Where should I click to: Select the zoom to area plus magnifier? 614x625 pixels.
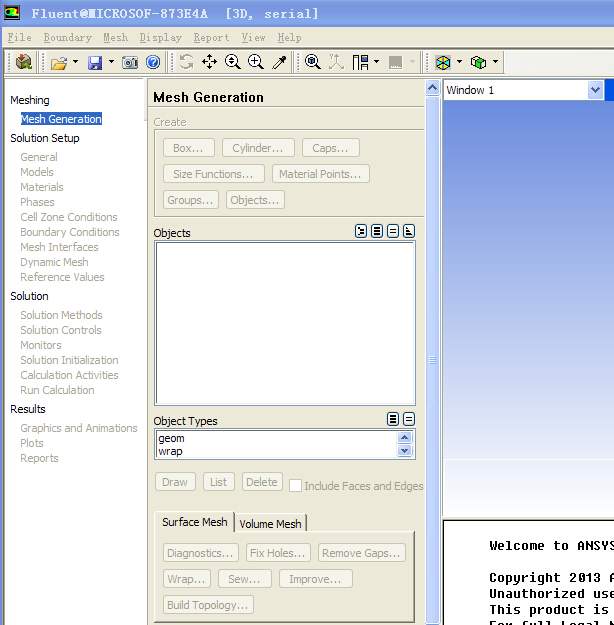[x=256, y=62]
